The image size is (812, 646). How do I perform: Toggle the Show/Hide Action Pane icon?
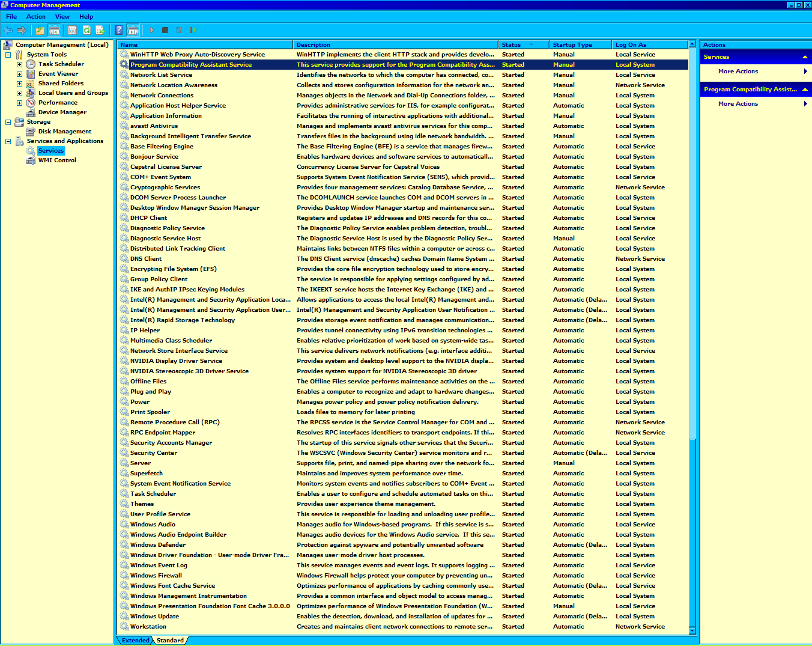pos(133,30)
